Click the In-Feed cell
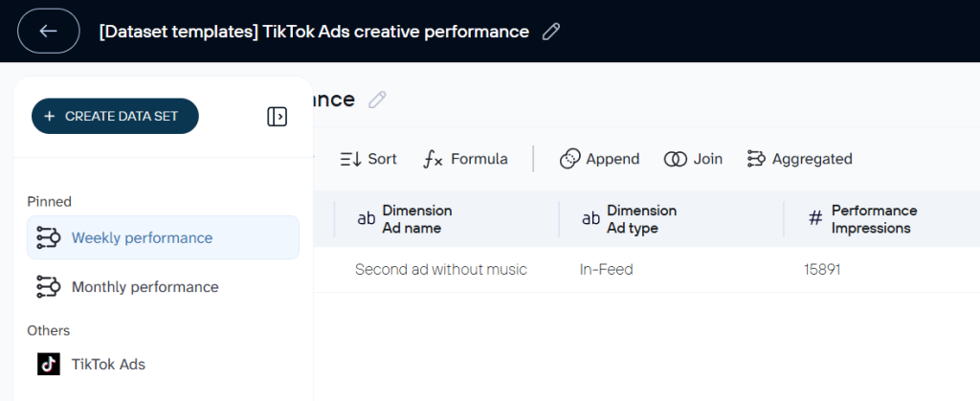980x401 pixels. (606, 270)
